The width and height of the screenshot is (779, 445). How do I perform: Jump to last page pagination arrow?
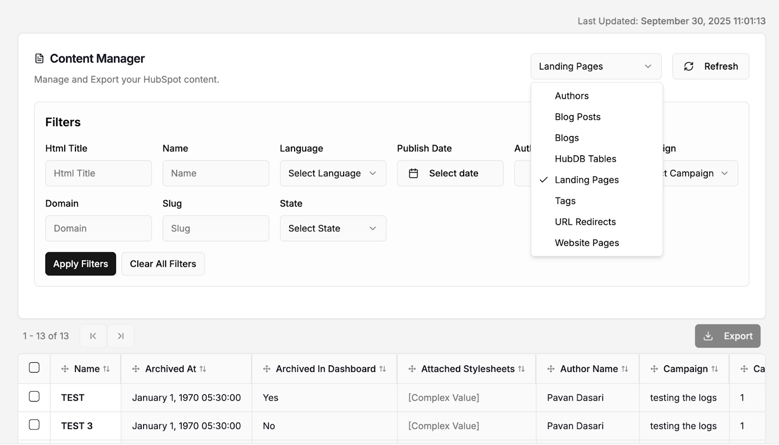click(x=121, y=336)
